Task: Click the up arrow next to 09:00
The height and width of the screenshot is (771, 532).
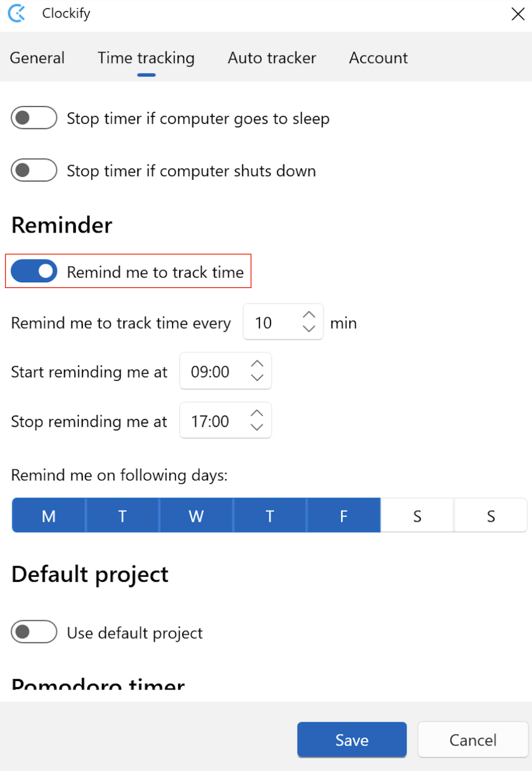Action: [257, 363]
